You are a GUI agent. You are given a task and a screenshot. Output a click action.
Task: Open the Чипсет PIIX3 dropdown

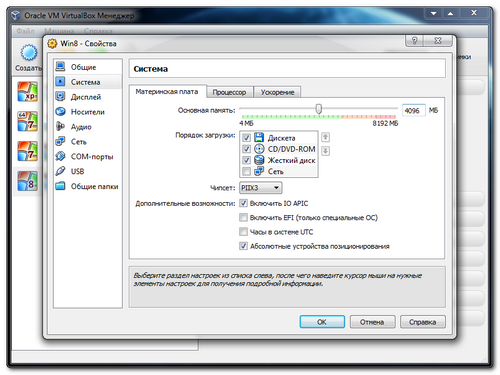click(x=260, y=188)
